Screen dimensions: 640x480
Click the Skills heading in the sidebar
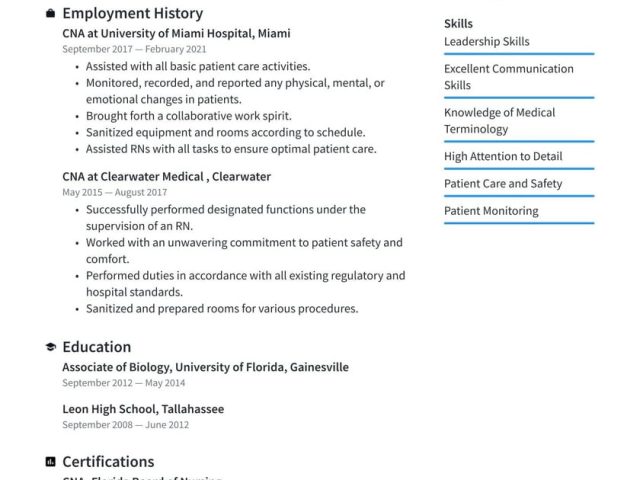click(x=458, y=23)
